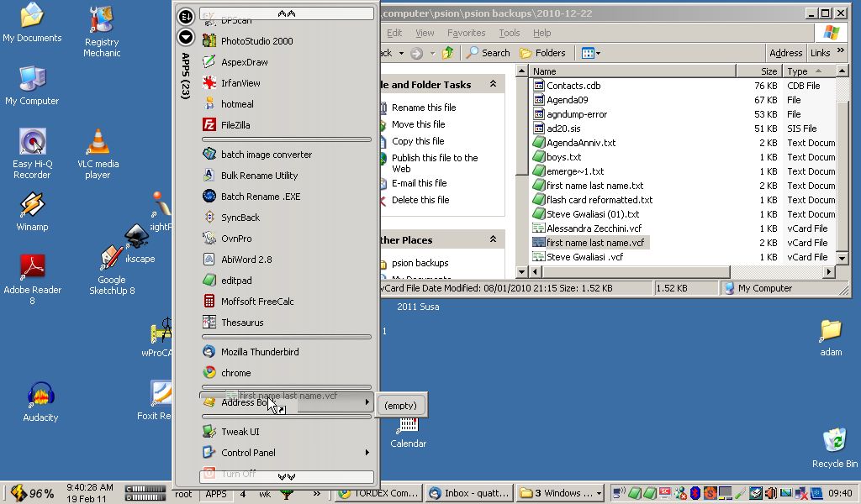Select the Steve Gwaliasi .vcf file
861x504 pixels.
584,257
